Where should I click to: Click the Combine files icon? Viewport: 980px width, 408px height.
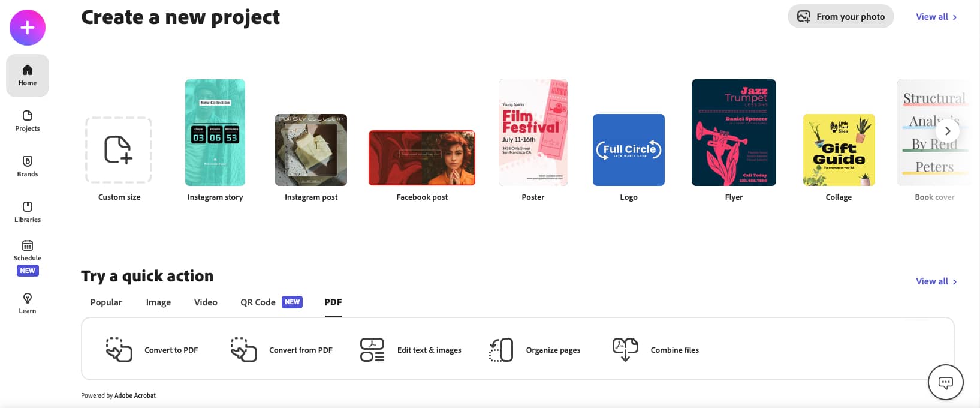pyautogui.click(x=625, y=350)
